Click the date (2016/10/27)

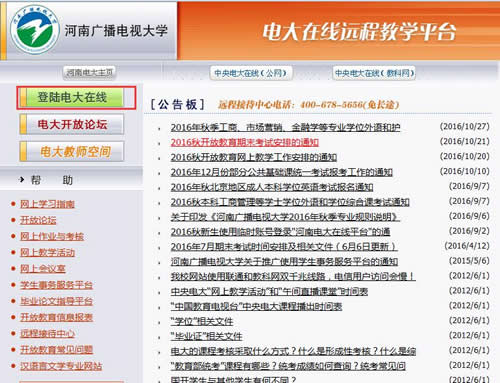464,127
